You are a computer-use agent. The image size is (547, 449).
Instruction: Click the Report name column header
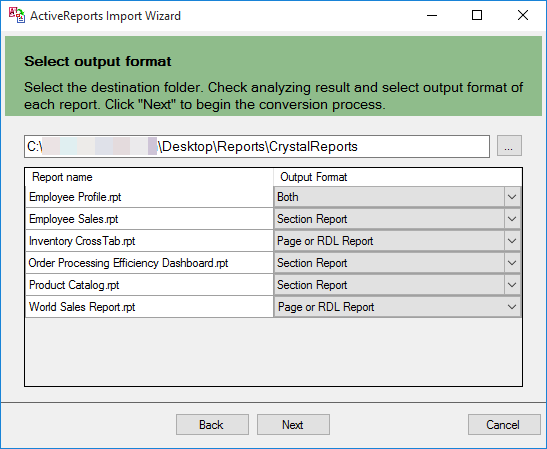pos(149,177)
